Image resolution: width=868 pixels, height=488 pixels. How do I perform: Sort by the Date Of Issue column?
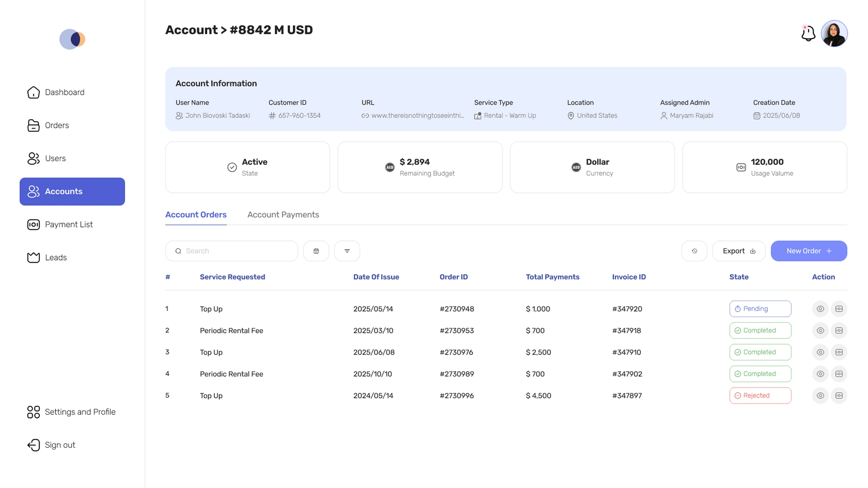(376, 277)
